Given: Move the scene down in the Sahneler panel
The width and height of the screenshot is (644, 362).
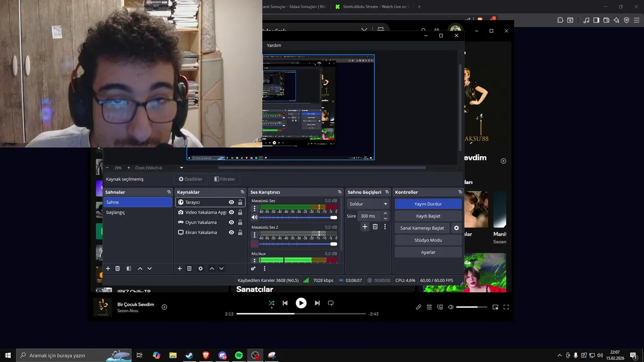Looking at the screenshot, I should 149,268.
